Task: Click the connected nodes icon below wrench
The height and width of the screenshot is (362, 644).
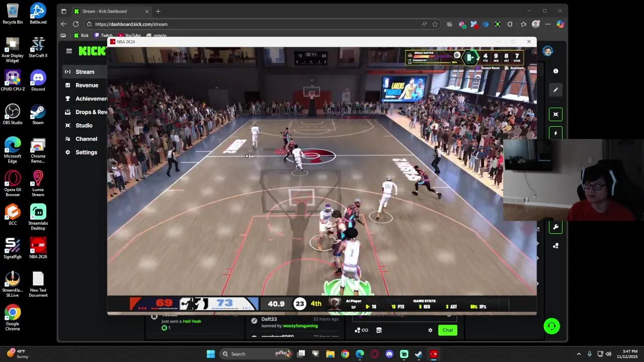Action: tap(555, 246)
